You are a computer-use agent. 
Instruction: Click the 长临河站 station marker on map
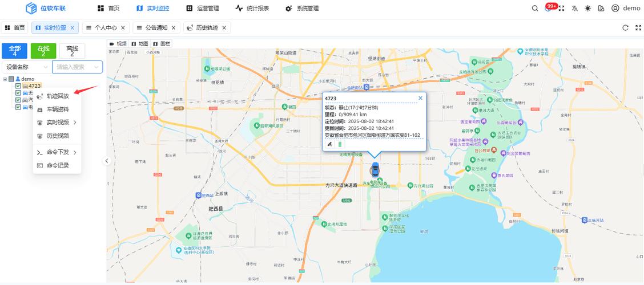(x=585, y=220)
